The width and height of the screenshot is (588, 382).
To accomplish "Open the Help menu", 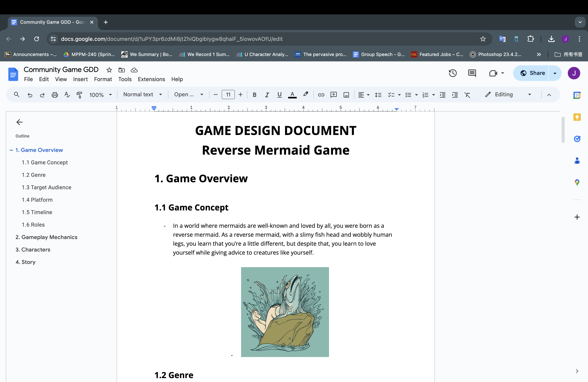I will click(177, 79).
